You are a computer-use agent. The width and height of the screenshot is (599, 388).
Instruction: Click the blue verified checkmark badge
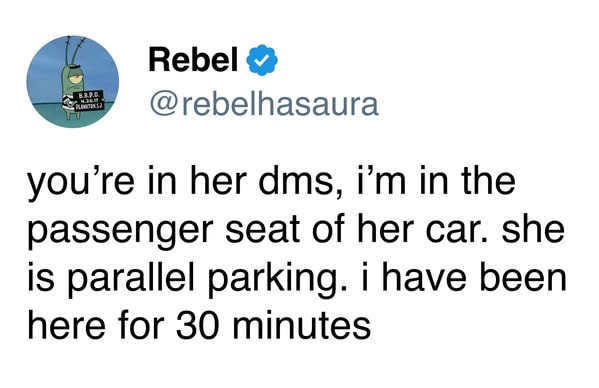(262, 60)
